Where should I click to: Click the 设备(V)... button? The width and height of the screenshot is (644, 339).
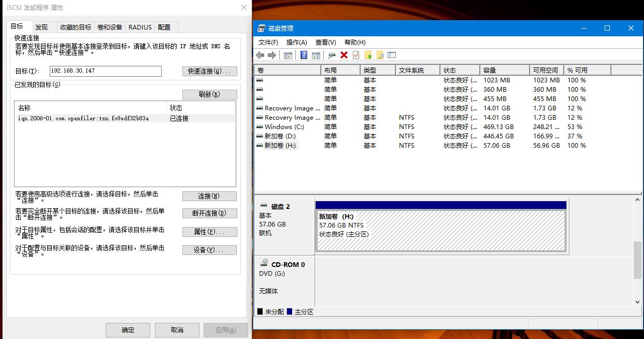click(209, 250)
